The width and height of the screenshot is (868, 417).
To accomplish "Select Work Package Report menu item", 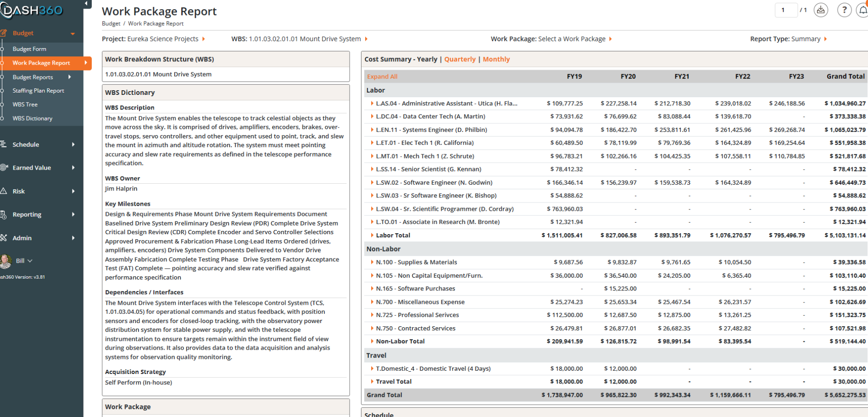I will click(x=41, y=63).
